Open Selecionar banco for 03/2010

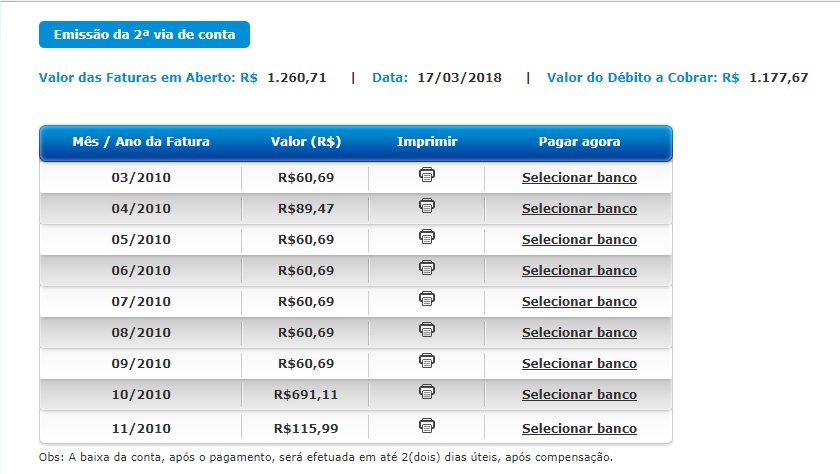[579, 178]
